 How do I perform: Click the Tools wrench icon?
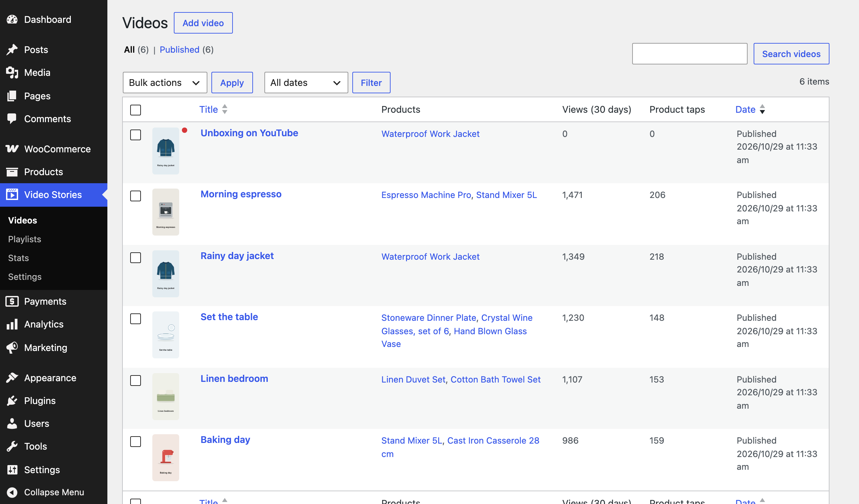[12, 446]
